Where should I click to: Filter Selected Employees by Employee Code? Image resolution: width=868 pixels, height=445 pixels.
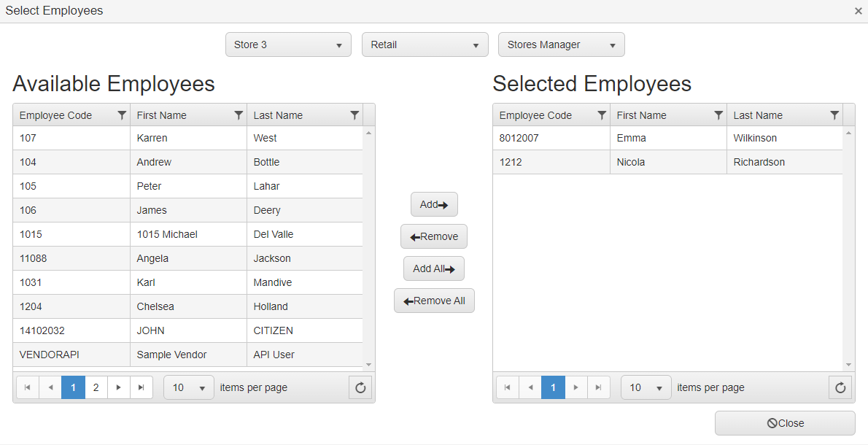coord(602,115)
